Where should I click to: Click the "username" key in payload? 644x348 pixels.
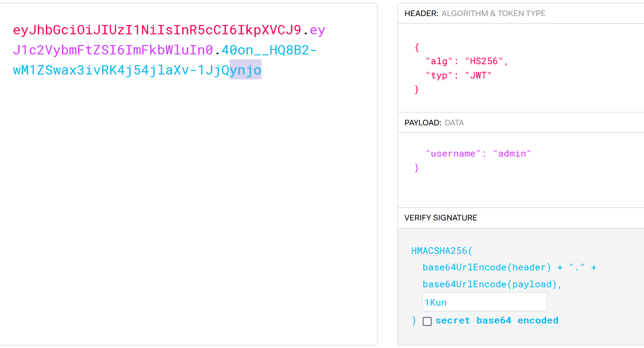[x=453, y=153]
